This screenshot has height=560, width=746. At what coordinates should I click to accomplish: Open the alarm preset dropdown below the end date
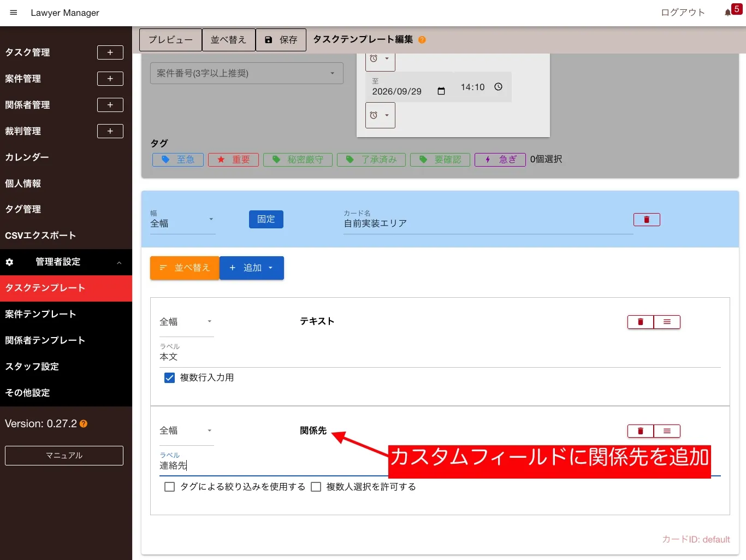[380, 115]
